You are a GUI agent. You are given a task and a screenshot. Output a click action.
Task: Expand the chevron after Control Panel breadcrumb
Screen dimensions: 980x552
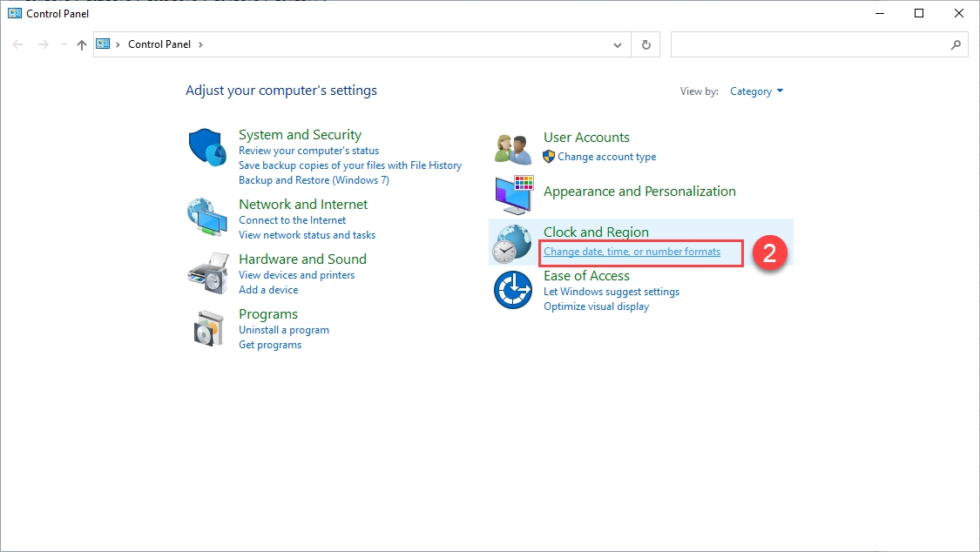[200, 44]
